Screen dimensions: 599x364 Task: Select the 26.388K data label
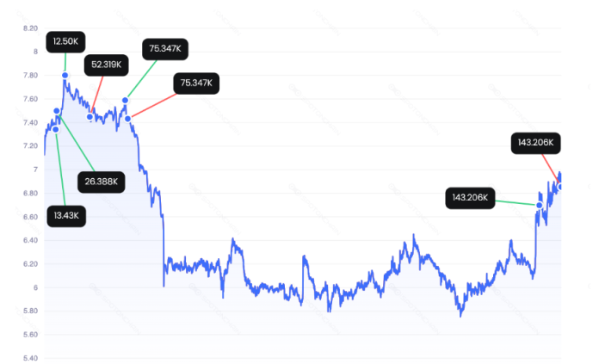tap(101, 181)
